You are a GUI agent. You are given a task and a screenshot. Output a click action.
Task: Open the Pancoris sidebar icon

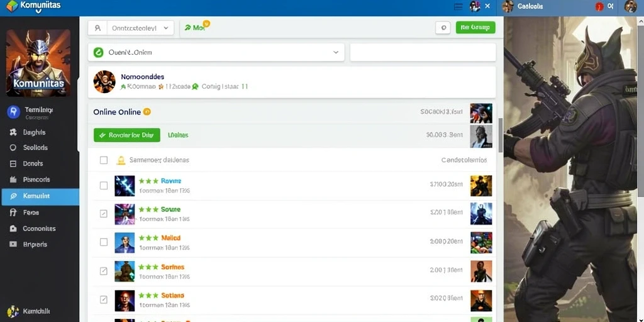click(x=13, y=179)
